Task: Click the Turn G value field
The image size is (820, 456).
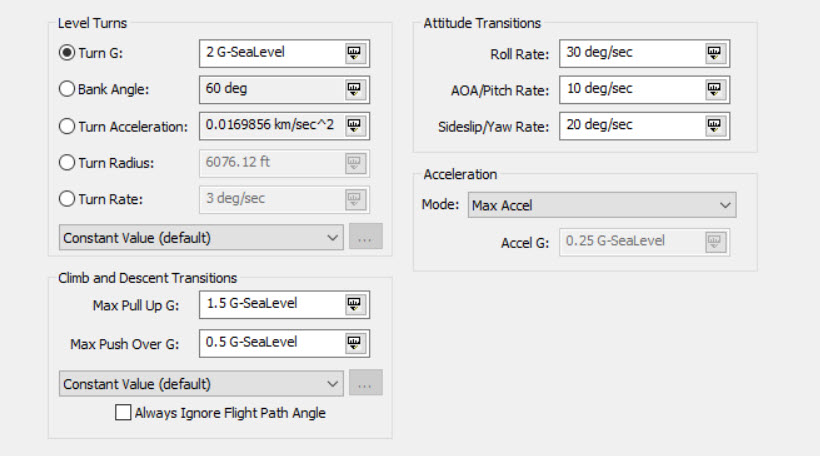Action: (269, 53)
